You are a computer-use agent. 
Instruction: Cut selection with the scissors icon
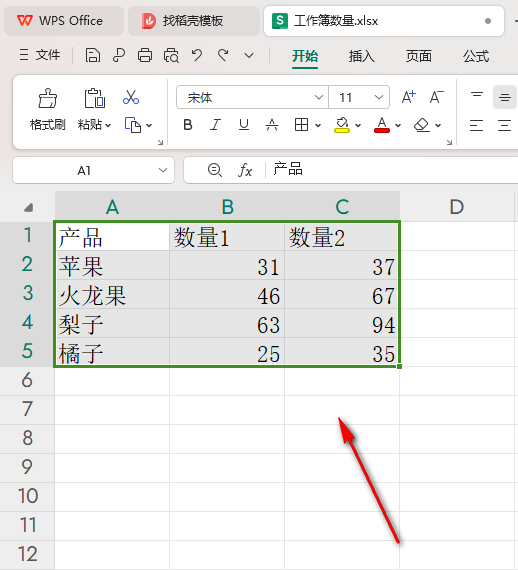(x=131, y=97)
